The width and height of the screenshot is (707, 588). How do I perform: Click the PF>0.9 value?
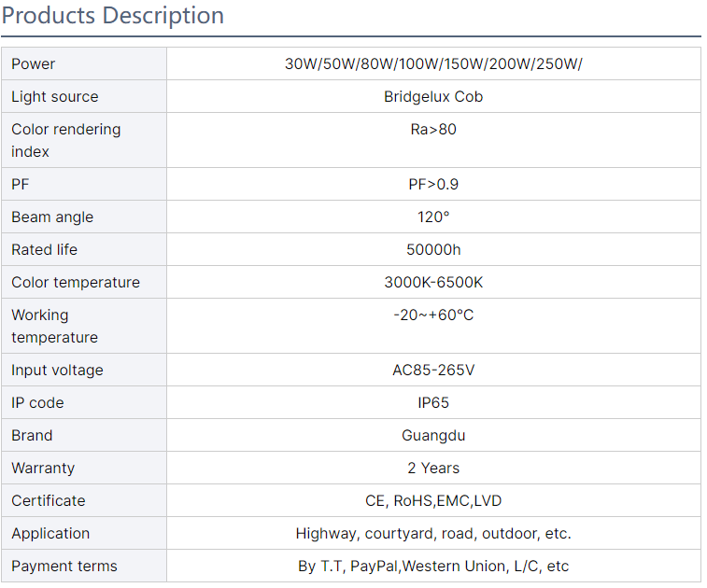[433, 185]
